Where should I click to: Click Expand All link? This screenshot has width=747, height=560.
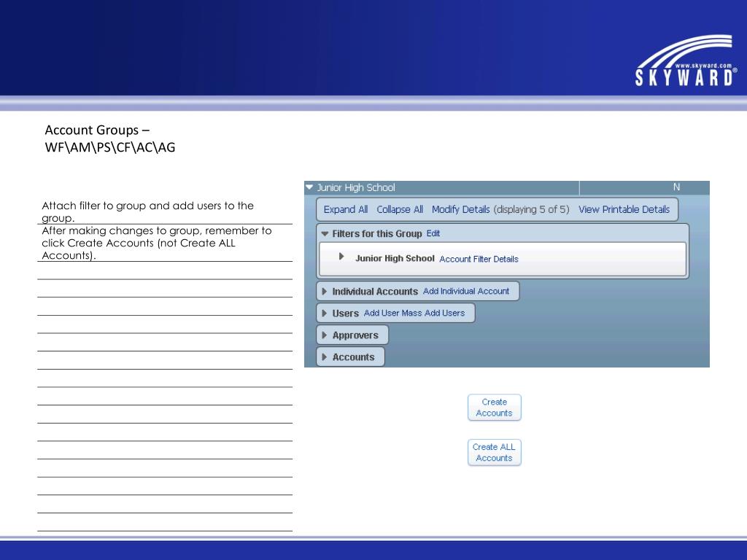345,209
